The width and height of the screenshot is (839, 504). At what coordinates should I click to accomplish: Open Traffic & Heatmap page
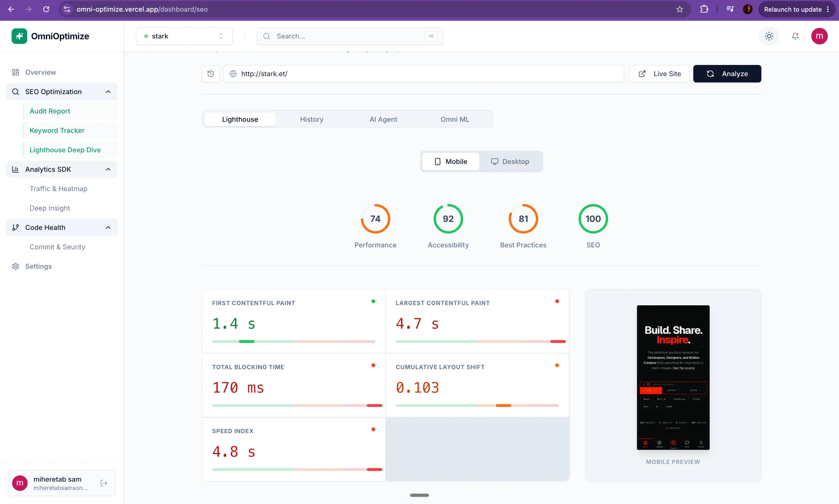pos(71,189)
